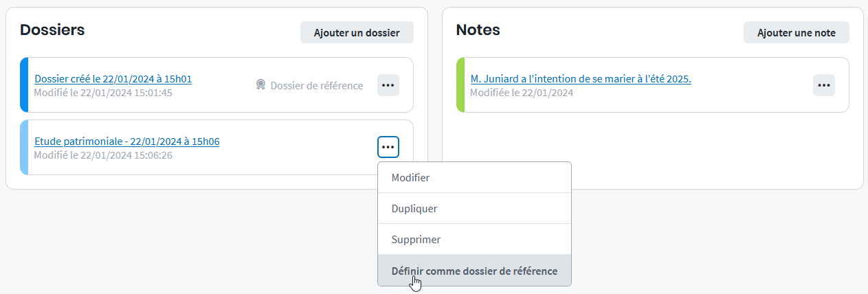Image resolution: width=868 pixels, height=294 pixels.
Task: Open the three-dot menu on the note
Action: tap(824, 85)
